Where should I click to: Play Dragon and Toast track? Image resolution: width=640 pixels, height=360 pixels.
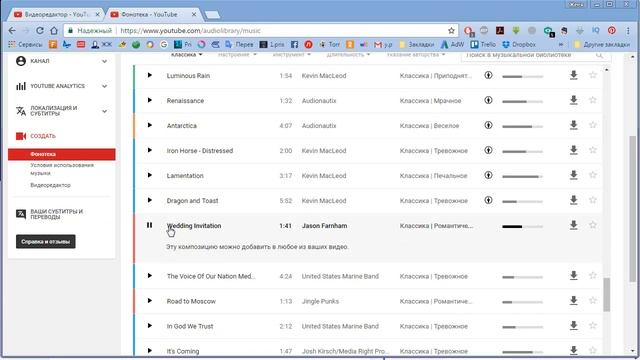(149, 200)
